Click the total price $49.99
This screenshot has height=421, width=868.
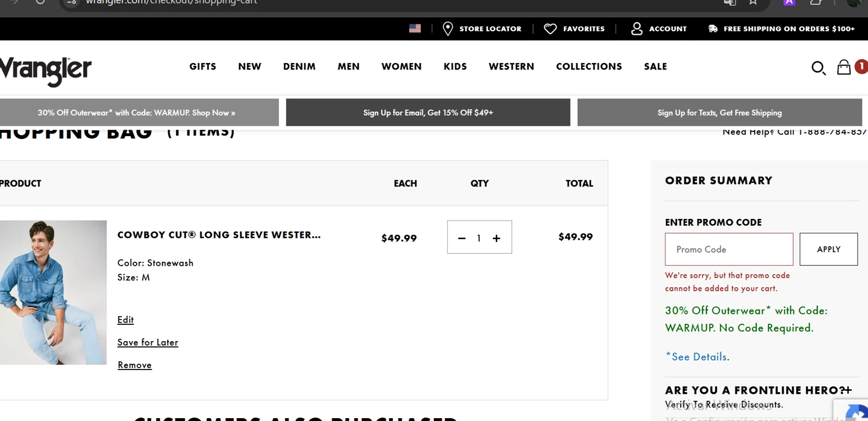click(576, 237)
